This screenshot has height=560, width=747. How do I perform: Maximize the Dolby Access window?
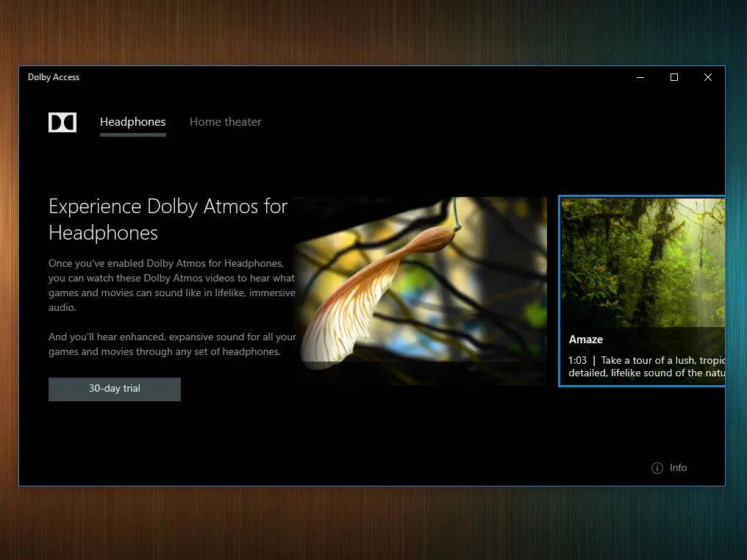click(674, 77)
